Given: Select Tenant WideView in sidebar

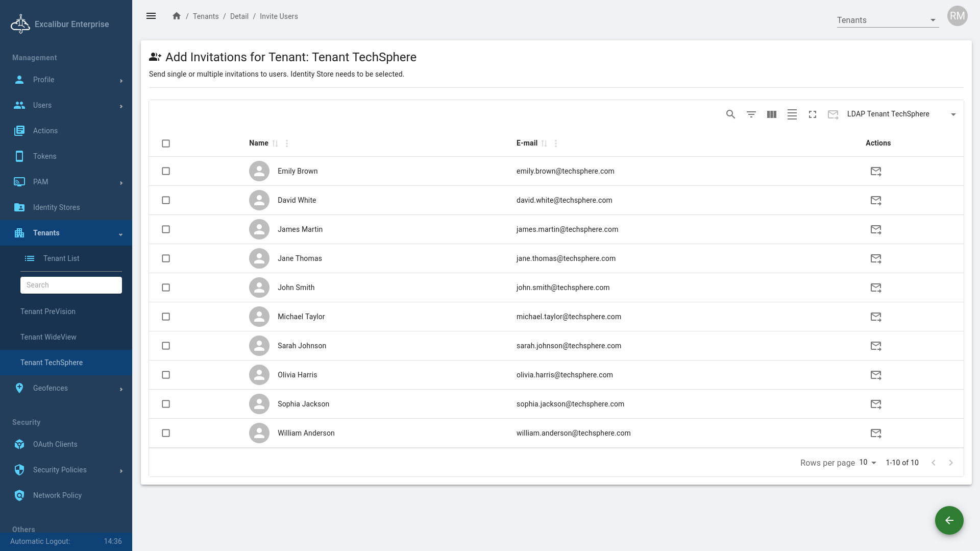Looking at the screenshot, I should point(48,337).
